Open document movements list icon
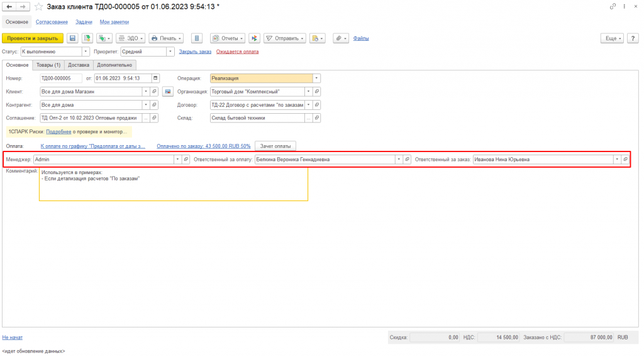This screenshot has height=357, width=644. coord(197,38)
